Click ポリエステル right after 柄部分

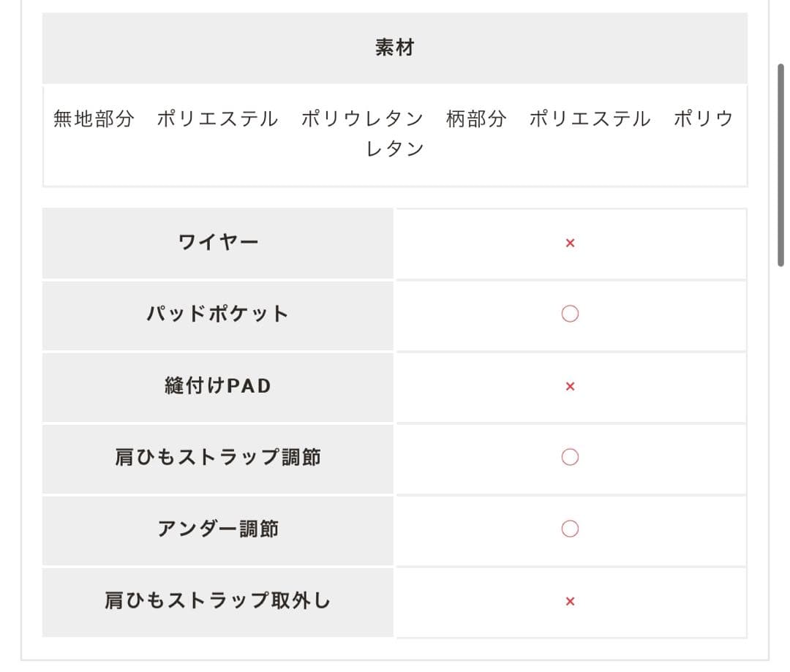point(590,118)
